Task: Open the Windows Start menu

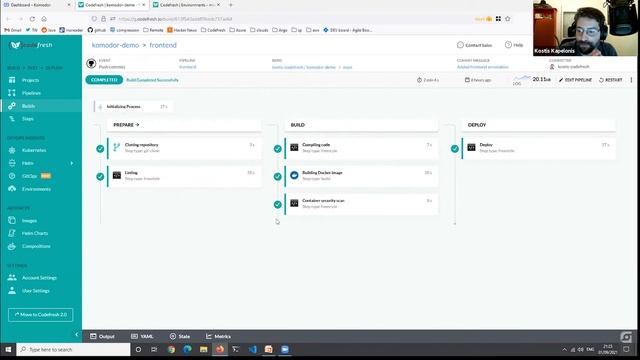Action: pos(8,349)
